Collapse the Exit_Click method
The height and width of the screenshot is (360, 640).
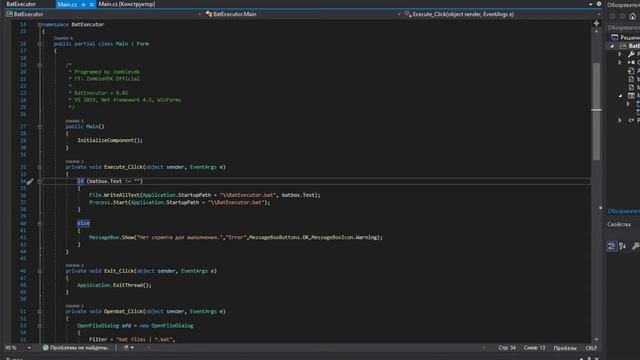tap(40, 271)
